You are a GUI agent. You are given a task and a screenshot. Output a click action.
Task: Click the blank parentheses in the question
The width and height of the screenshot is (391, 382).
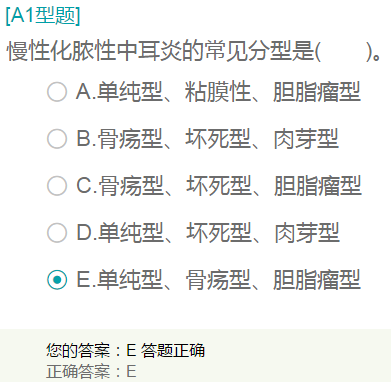click(x=343, y=52)
